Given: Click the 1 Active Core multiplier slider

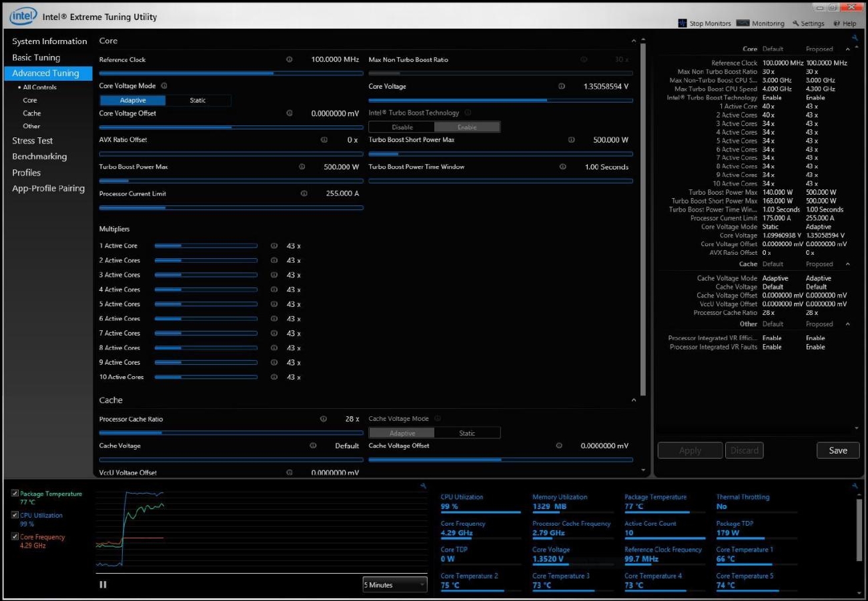Looking at the screenshot, I should tap(205, 245).
